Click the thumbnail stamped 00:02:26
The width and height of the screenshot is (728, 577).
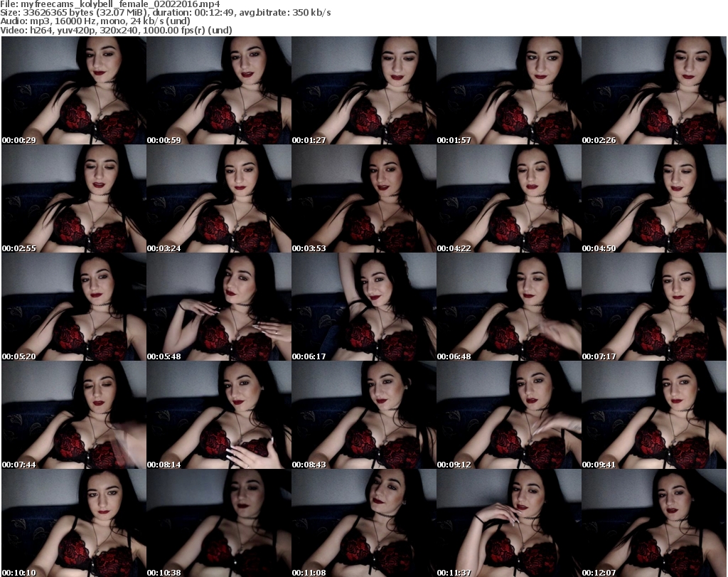coord(654,90)
